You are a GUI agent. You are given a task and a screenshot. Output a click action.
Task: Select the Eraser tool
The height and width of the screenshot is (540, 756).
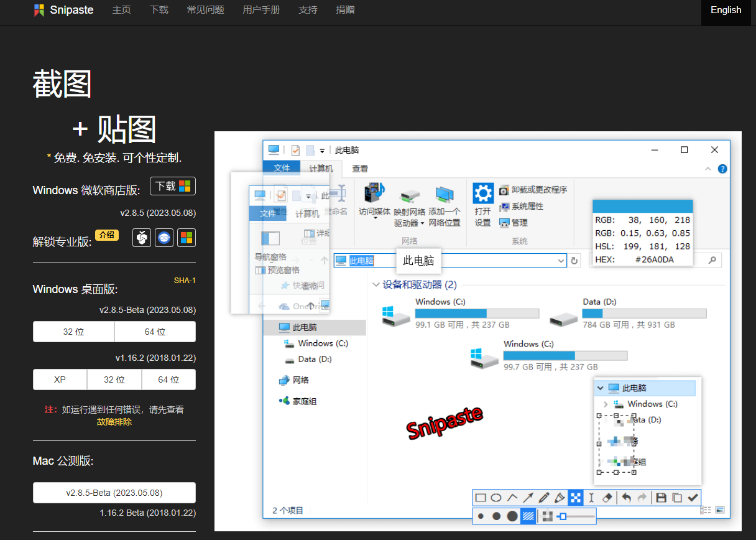click(607, 498)
